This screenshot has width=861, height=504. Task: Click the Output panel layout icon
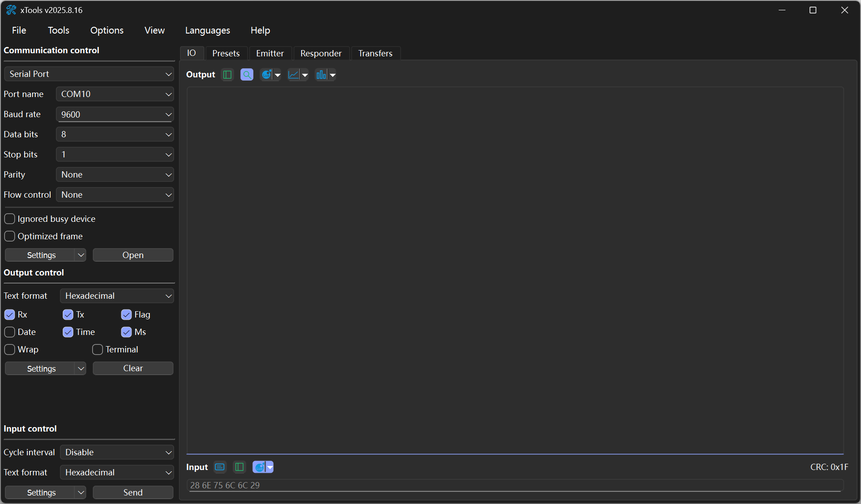click(227, 75)
